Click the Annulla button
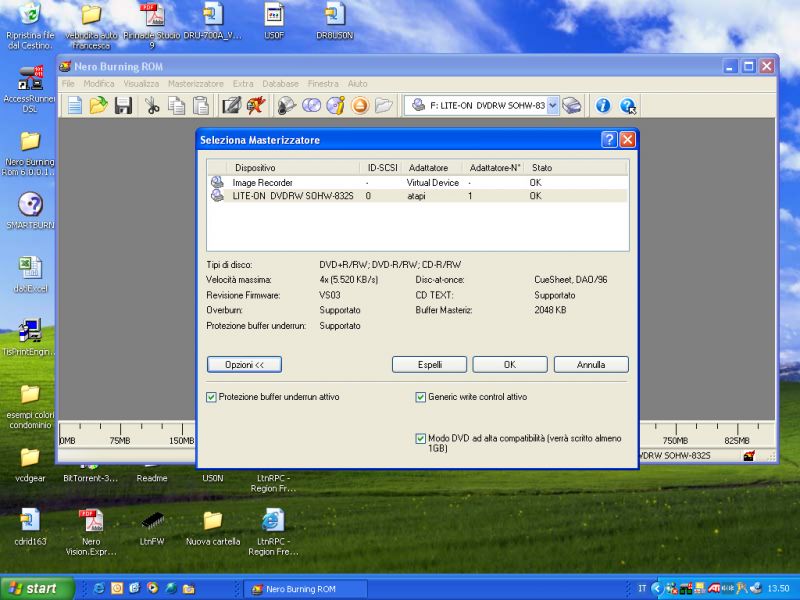This screenshot has width=800, height=600. 591,365
